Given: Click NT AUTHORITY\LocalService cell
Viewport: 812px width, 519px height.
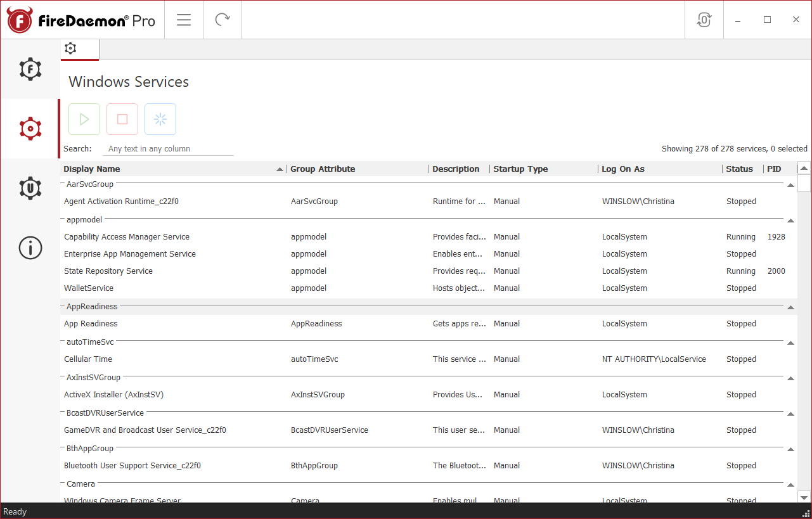Looking at the screenshot, I should pos(654,359).
